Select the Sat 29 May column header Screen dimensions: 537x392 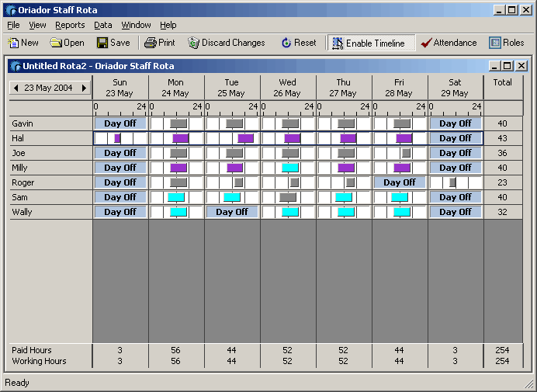pos(456,88)
